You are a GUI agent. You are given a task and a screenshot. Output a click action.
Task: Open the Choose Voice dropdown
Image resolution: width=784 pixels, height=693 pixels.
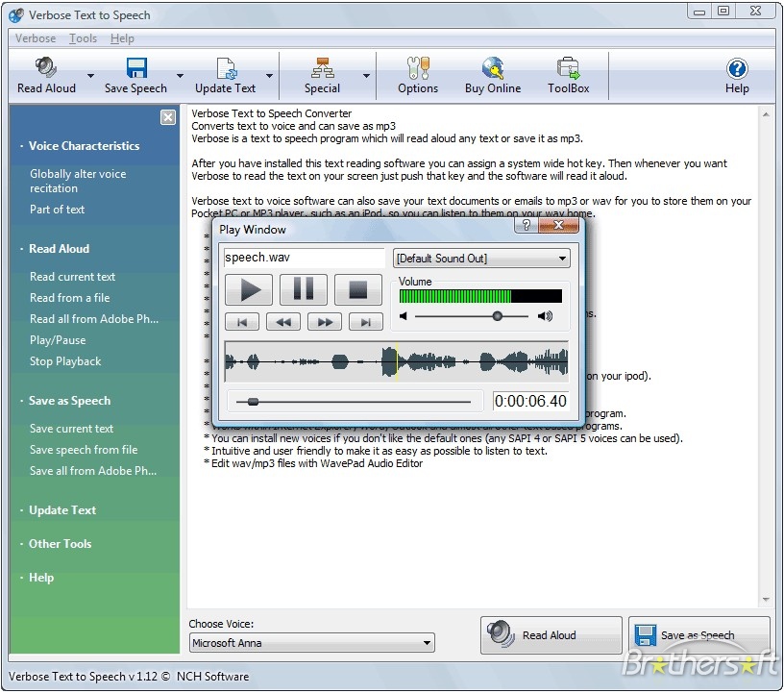(312, 643)
